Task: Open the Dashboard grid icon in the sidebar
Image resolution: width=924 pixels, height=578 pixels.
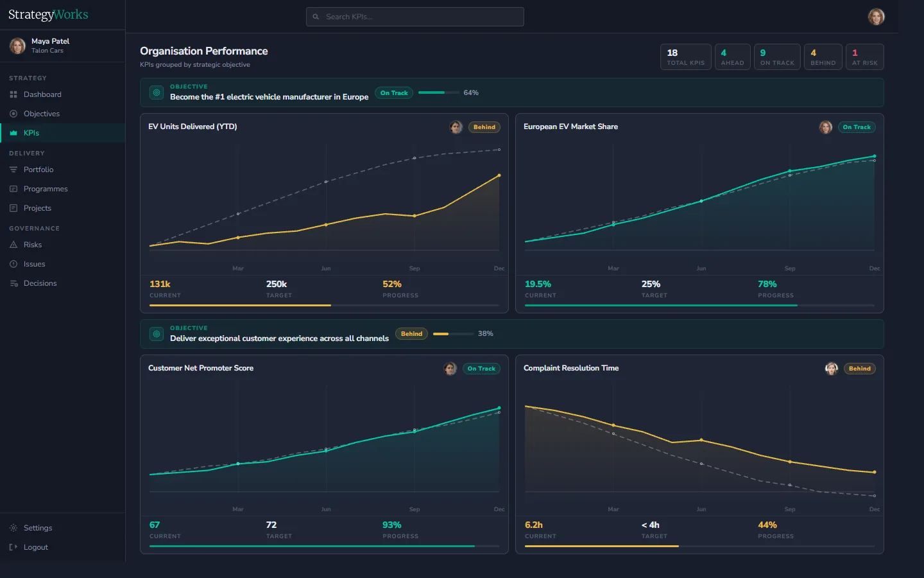Action: tap(14, 94)
